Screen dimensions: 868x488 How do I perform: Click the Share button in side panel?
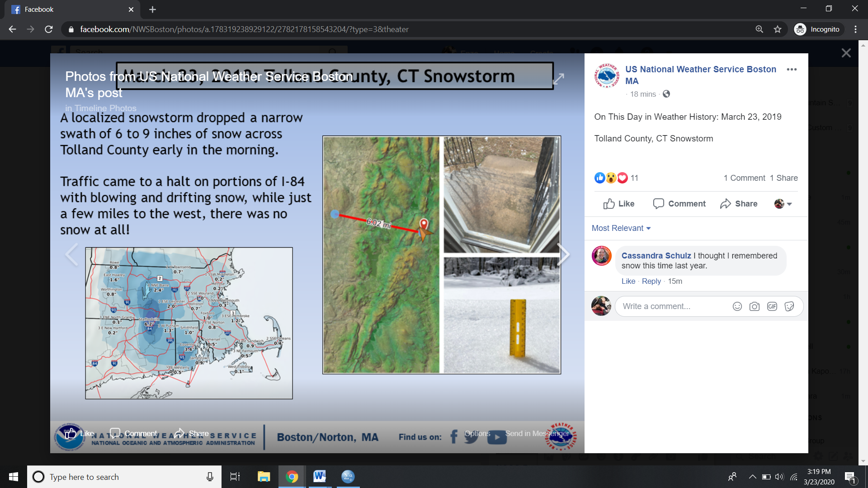pos(739,204)
